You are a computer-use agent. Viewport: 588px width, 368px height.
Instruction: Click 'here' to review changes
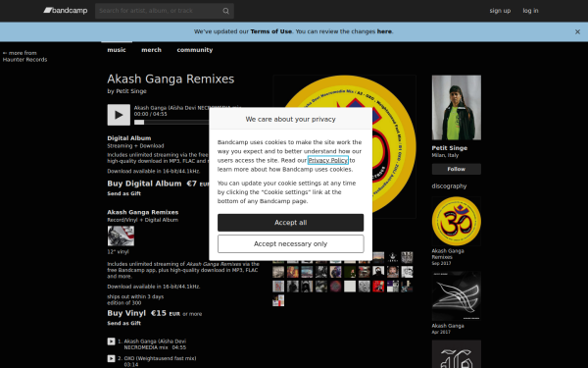click(x=384, y=31)
